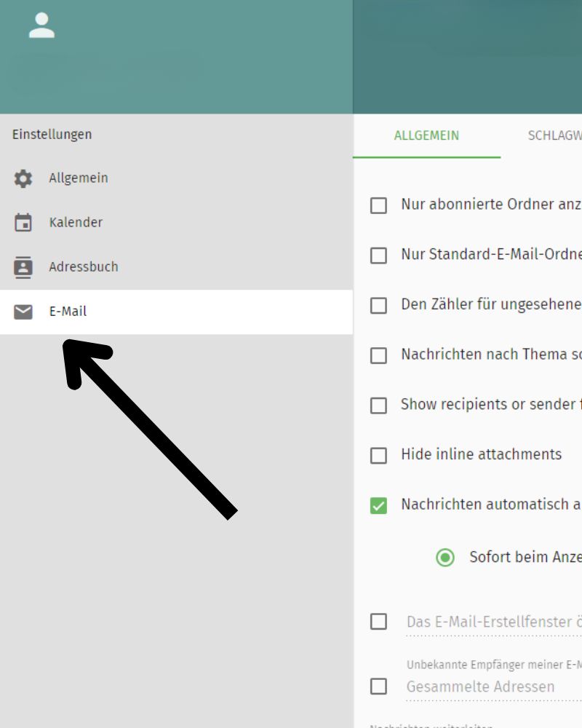Check the E-Mail-Erstellfenster option
This screenshot has width=582, height=728.
coord(378,621)
